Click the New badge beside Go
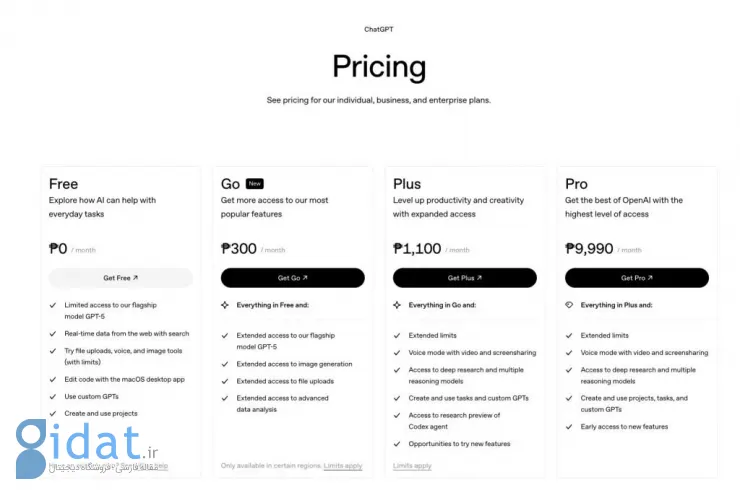The height and width of the screenshot is (490, 740). pyautogui.click(x=254, y=184)
